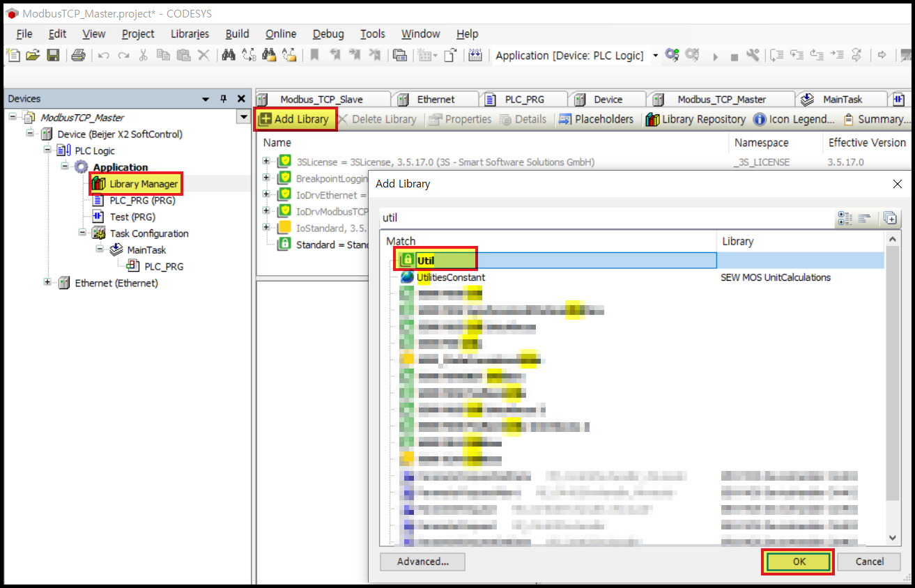The width and height of the screenshot is (915, 588).
Task: Select Test (PRG) in device tree
Action: (x=124, y=217)
